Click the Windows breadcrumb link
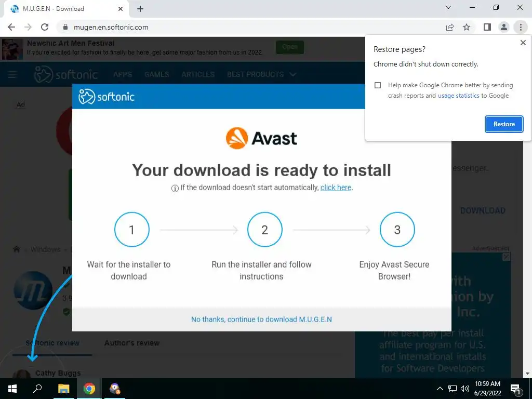The height and width of the screenshot is (399, 532). click(x=46, y=249)
